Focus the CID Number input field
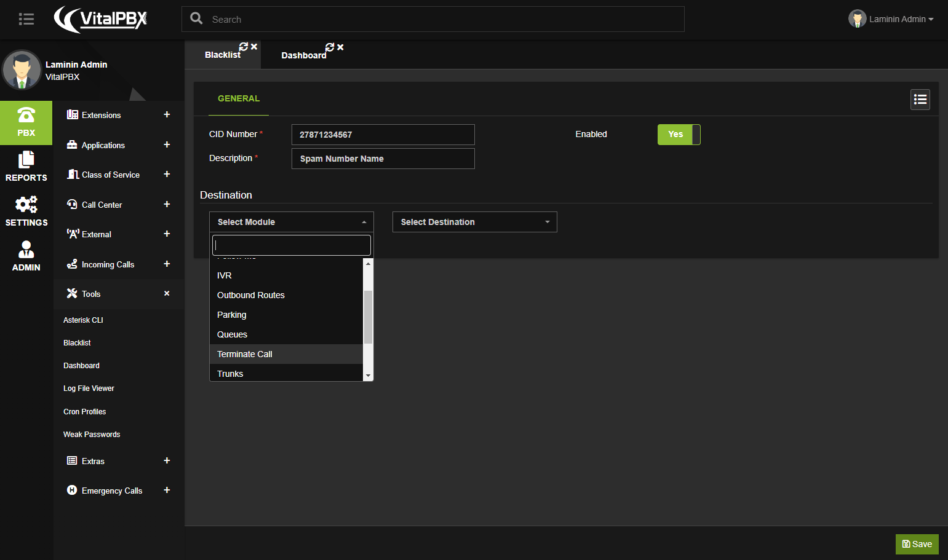The image size is (948, 560). (x=383, y=135)
